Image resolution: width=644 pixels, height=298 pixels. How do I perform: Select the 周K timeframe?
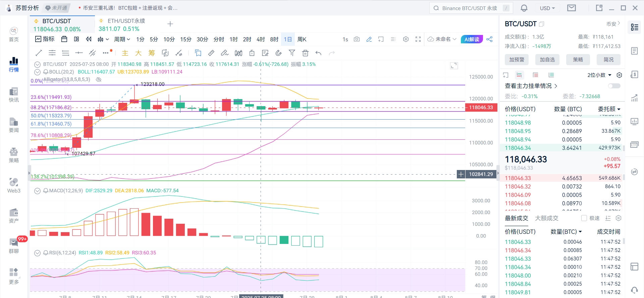(x=302, y=39)
